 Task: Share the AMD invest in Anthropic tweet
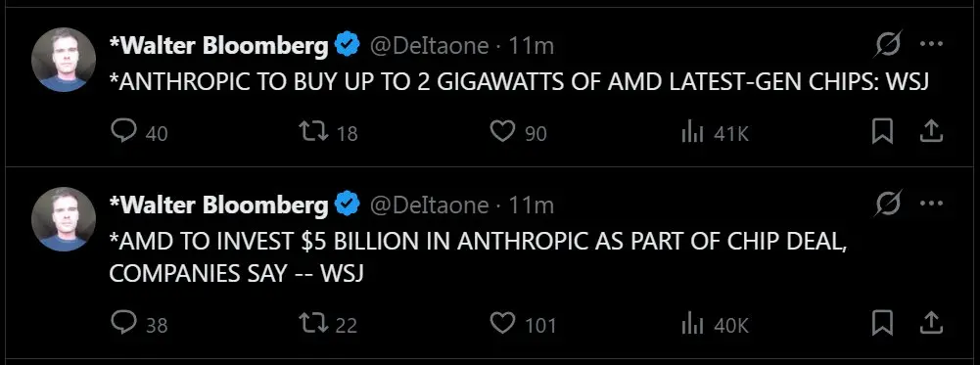coord(931,323)
